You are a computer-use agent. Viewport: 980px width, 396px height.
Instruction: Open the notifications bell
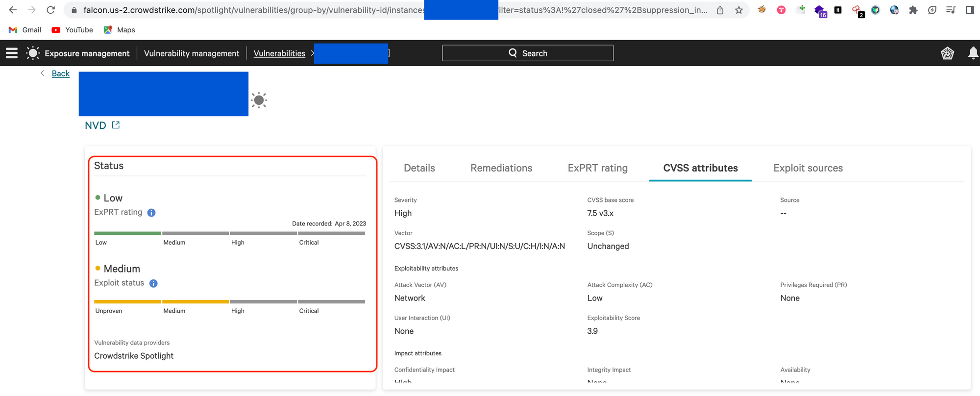click(x=973, y=53)
